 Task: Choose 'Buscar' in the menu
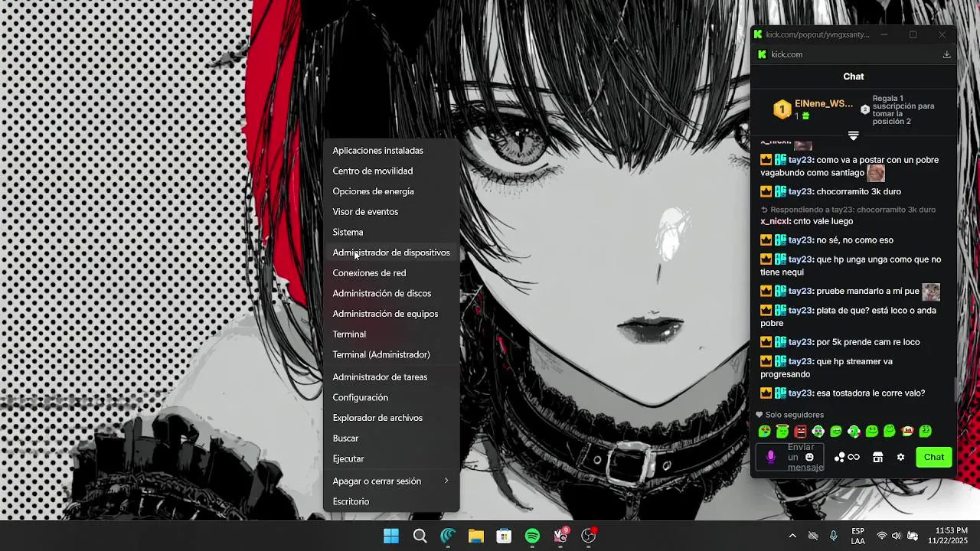(x=391, y=438)
